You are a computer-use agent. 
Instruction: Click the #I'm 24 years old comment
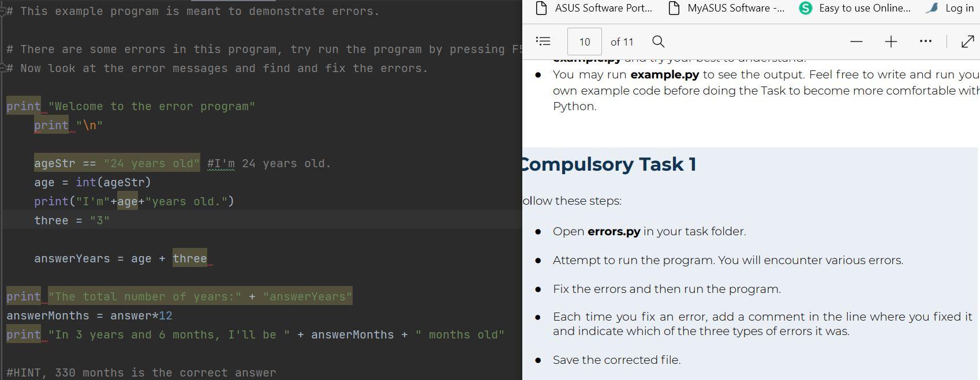pyautogui.click(x=269, y=163)
